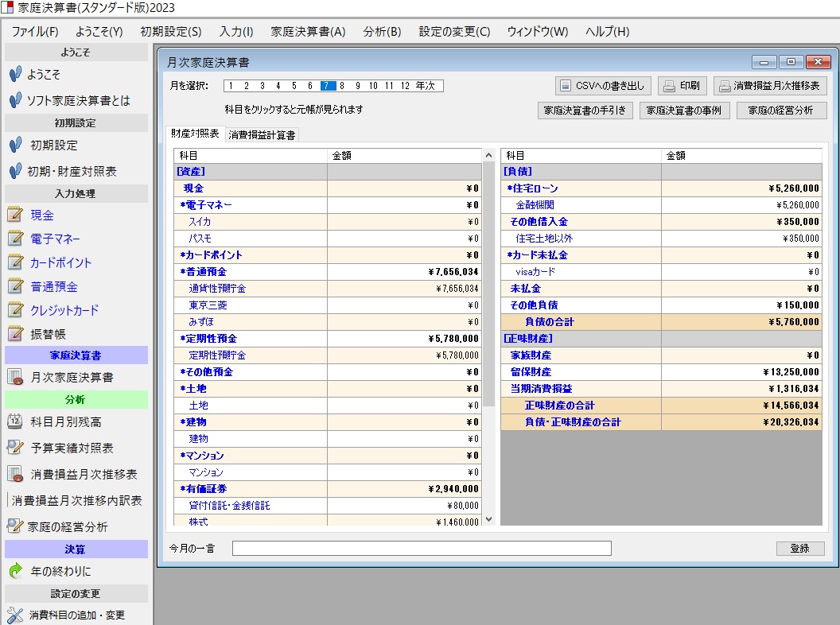Click the tools icon for 消費科目の追加・変更
This screenshot has width=840, height=625.
click(x=14, y=615)
